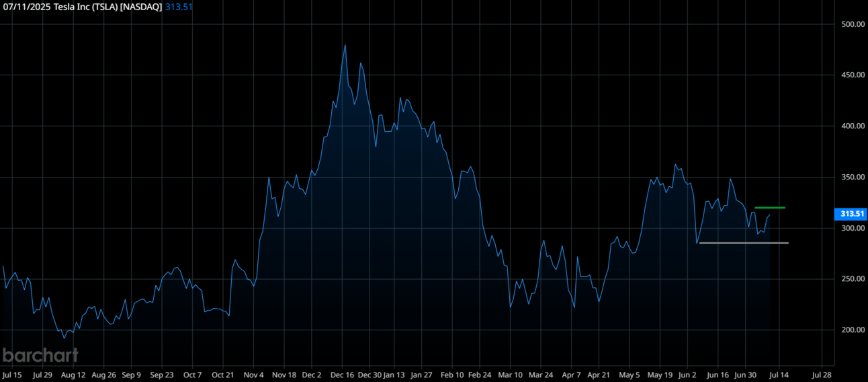Image resolution: width=868 pixels, height=382 pixels.
Task: Click the Nov 18 date label
Action: coord(284,375)
